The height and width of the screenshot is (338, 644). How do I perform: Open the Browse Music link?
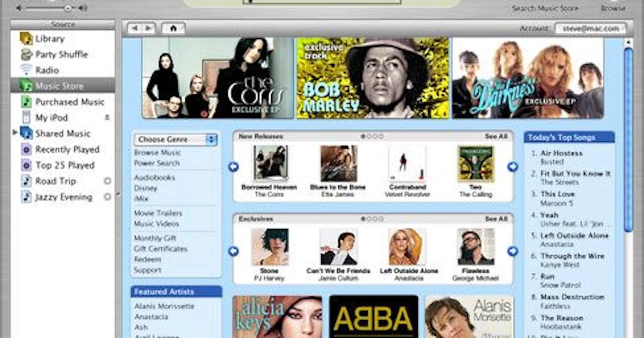tap(157, 153)
